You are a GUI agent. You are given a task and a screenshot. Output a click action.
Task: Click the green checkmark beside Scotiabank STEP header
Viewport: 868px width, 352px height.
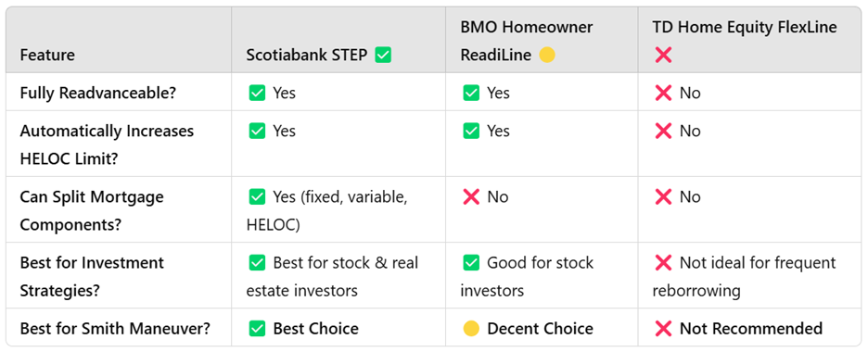[383, 56]
